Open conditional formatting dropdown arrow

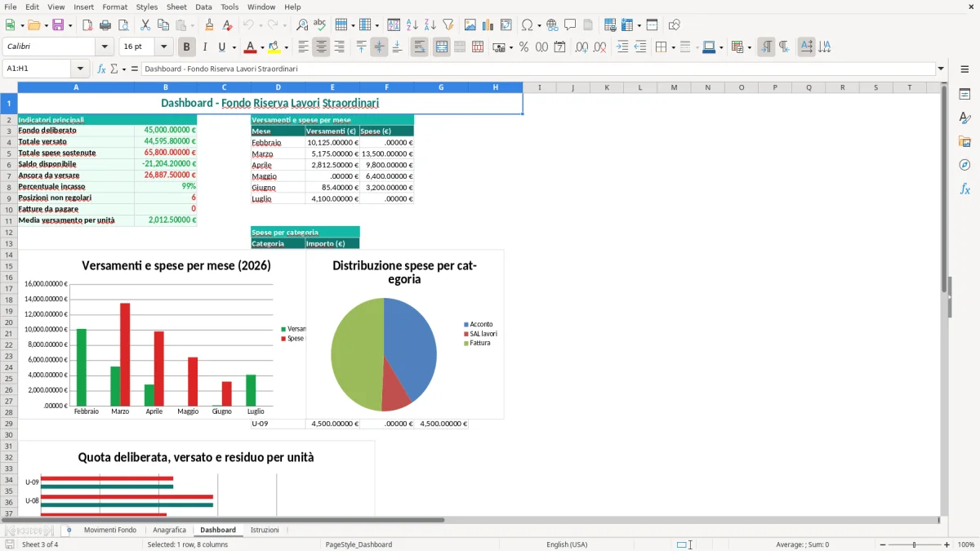click(749, 48)
